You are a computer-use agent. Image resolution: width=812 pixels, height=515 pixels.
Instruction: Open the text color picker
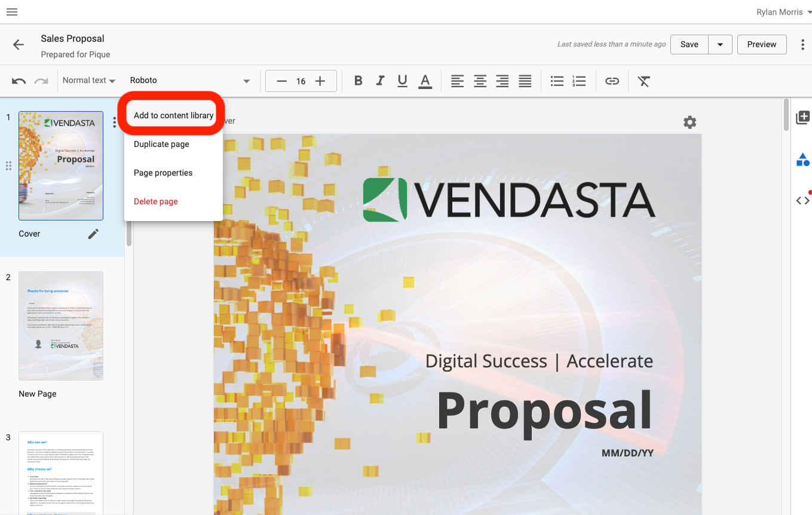point(425,81)
